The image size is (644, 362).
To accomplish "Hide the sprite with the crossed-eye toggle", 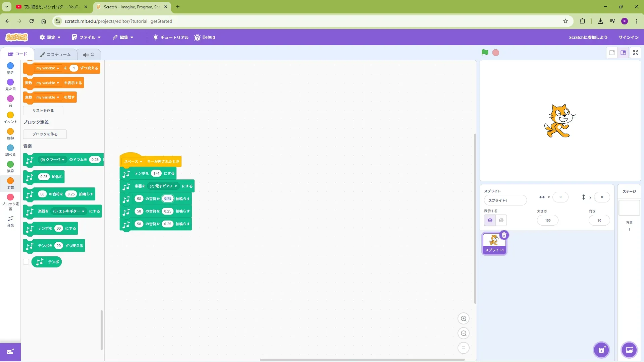I will click(x=501, y=220).
